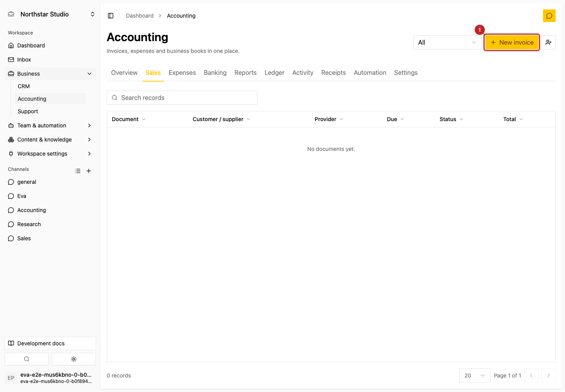565x392 pixels.
Task: Sort by the Due column
Action: (x=395, y=119)
